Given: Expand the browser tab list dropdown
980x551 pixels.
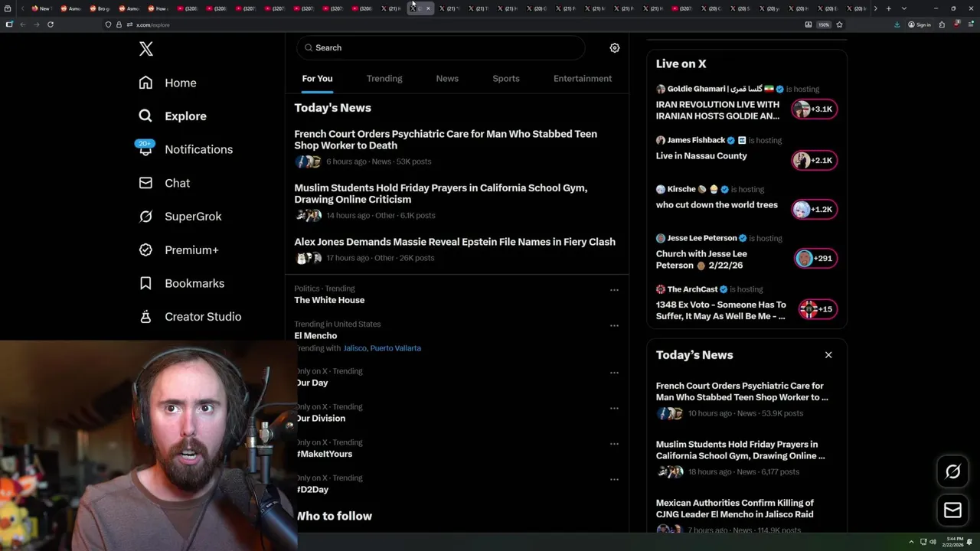Looking at the screenshot, I should [903, 8].
